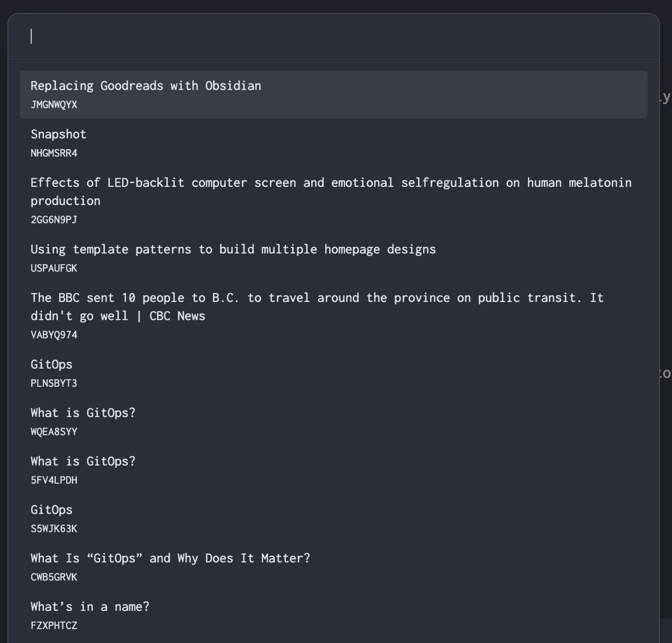The width and height of the screenshot is (672, 643).
Task: Select the GitOps entry with key PLNSBYT3
Action: click(x=51, y=364)
